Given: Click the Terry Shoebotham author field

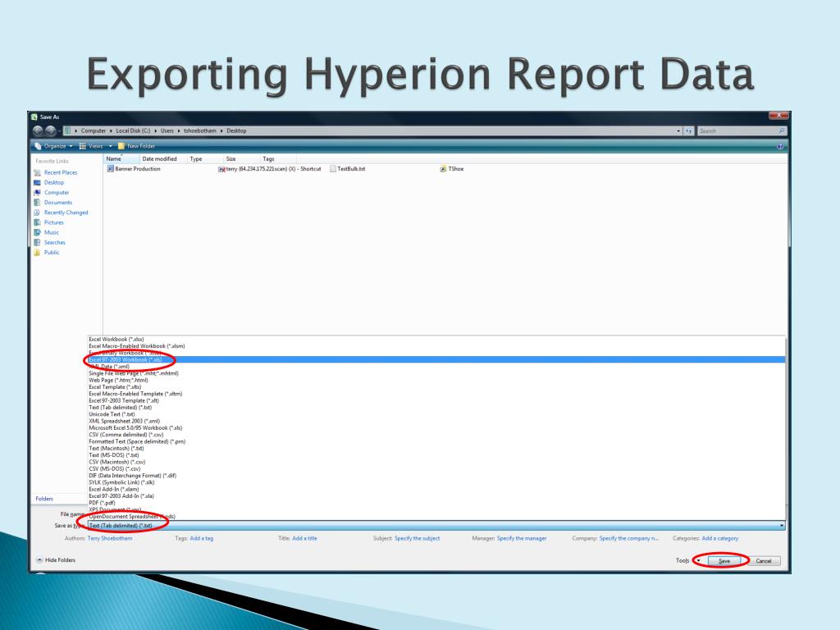Looking at the screenshot, I should pos(110,538).
